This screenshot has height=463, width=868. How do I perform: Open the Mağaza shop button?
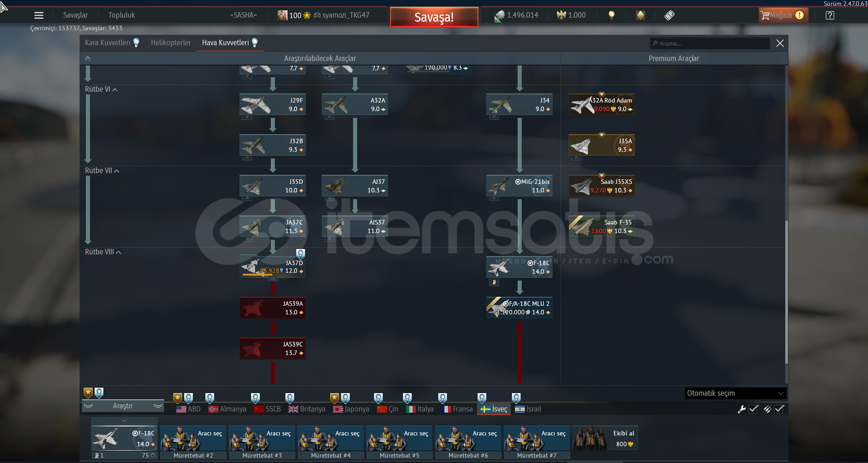[x=783, y=15]
